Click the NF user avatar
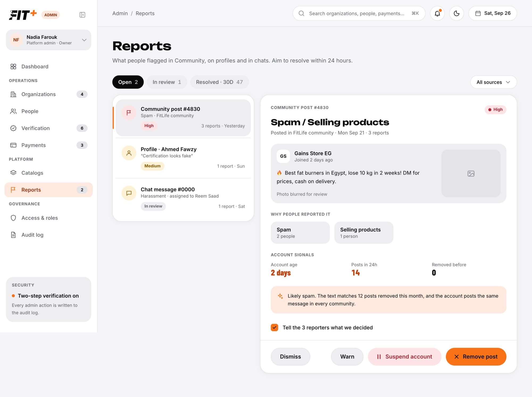Screen dimensions: 532x397 pyautogui.click(x=16, y=40)
